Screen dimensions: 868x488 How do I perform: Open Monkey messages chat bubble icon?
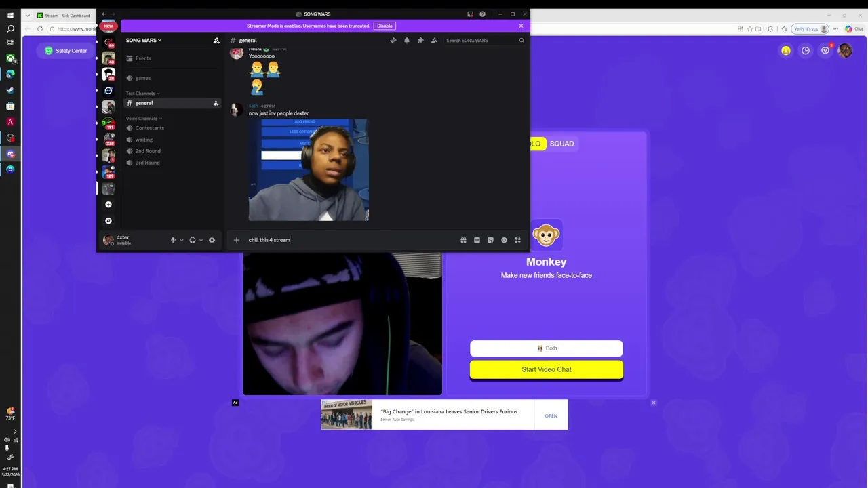[x=825, y=51]
